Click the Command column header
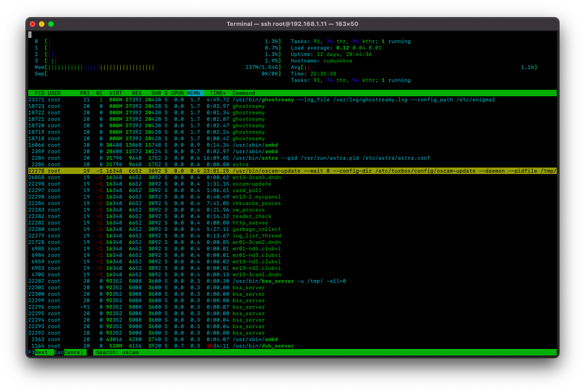 click(244, 93)
